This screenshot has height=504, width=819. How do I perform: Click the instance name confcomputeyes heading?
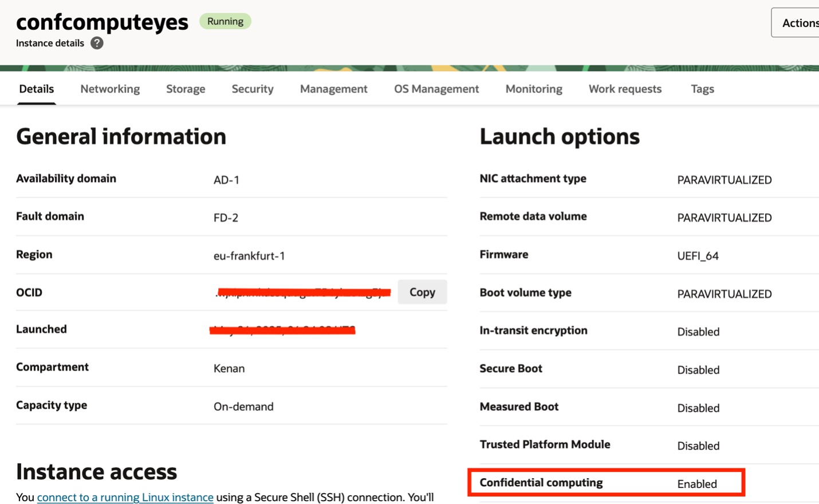(x=103, y=22)
